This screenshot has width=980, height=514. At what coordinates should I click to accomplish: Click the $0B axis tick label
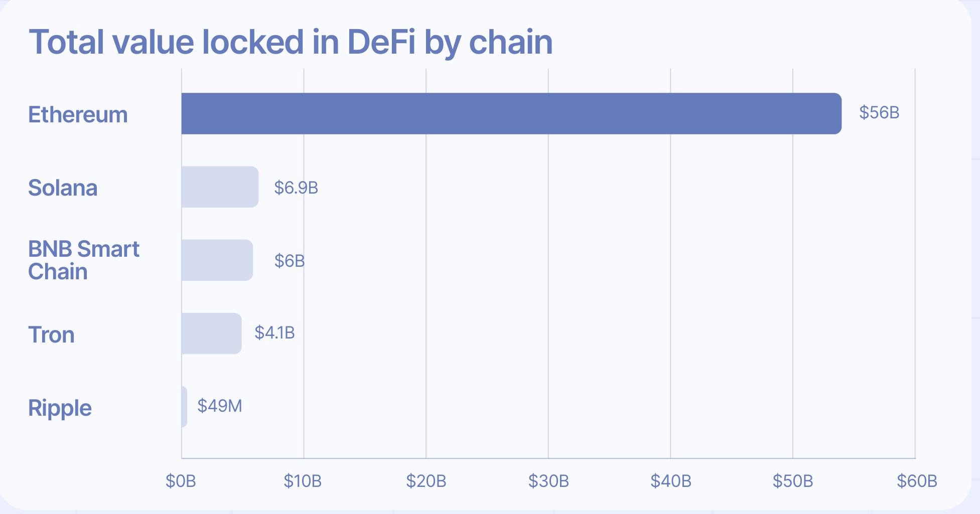coord(181,481)
